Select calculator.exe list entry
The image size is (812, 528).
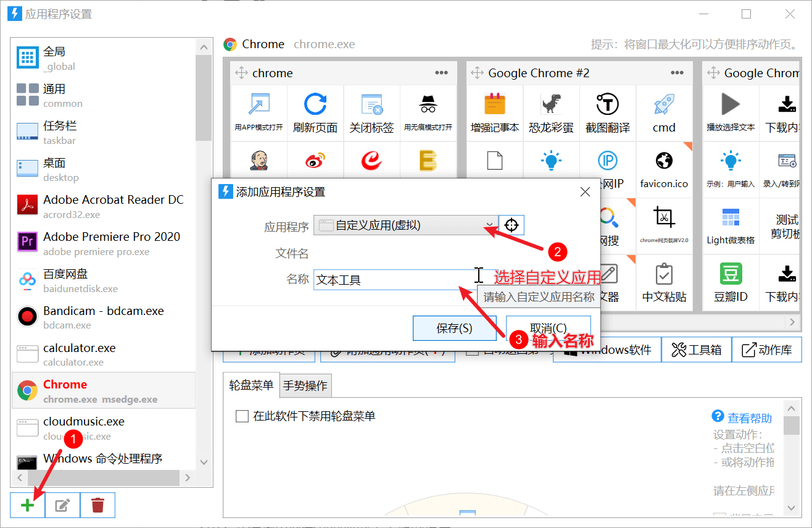pyautogui.click(x=104, y=354)
